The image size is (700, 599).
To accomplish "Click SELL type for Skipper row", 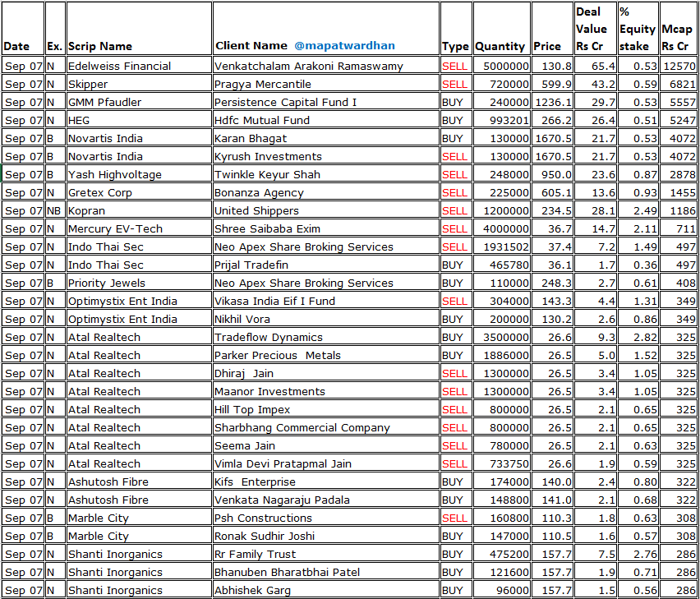I will [x=456, y=84].
